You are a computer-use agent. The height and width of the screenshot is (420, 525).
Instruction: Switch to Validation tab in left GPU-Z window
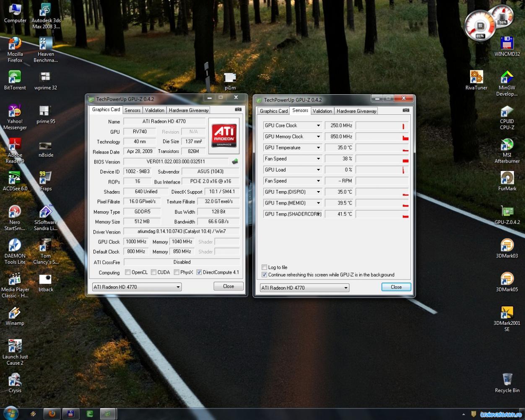tap(155, 110)
